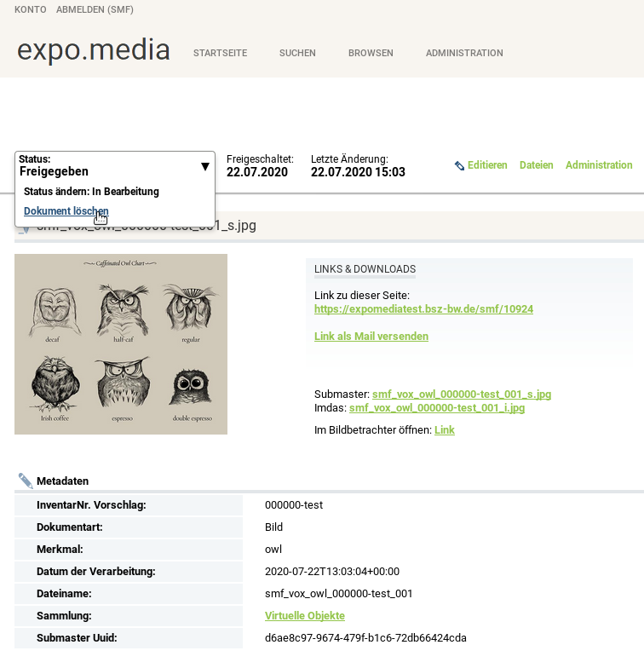Click the Submaster Uuid value
The height and width of the screenshot is (668, 644).
[365, 637]
